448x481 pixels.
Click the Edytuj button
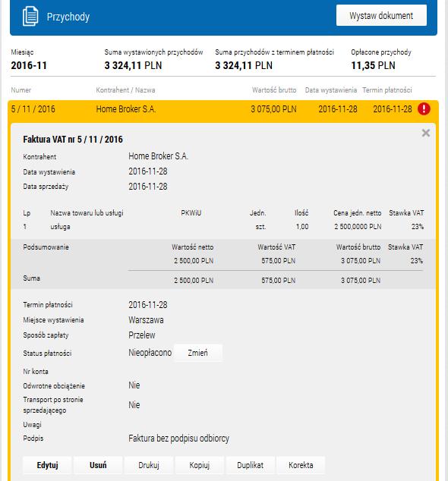click(x=47, y=465)
